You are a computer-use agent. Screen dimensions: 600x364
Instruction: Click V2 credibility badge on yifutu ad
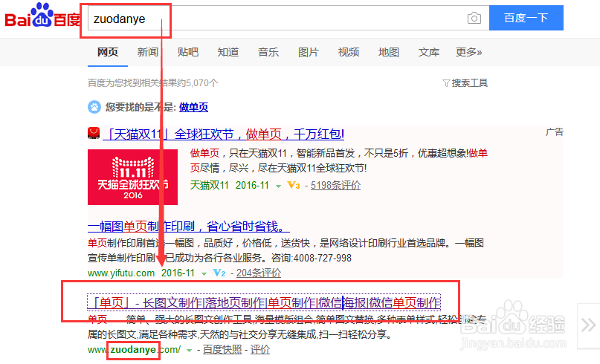tap(219, 273)
